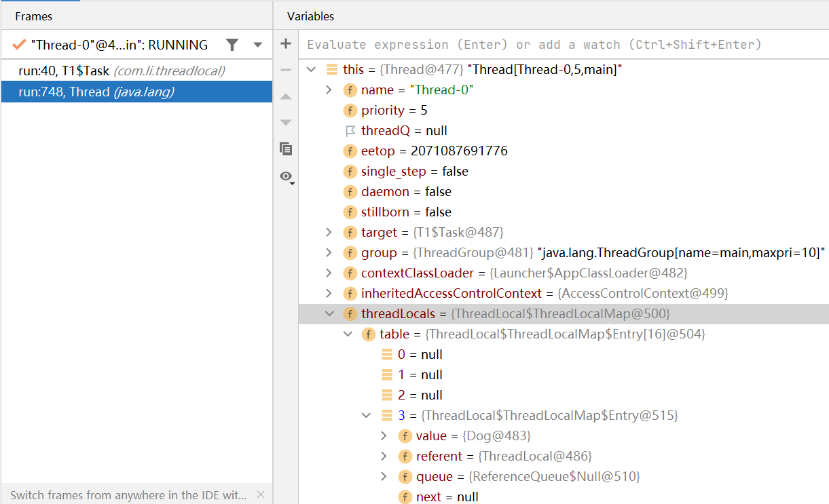Click the field icon beside value

[x=405, y=436]
